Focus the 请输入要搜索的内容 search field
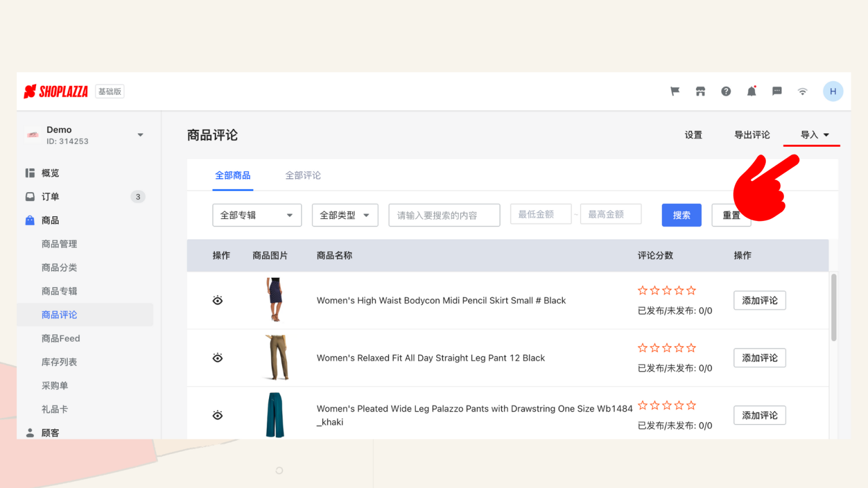868x488 pixels. coord(444,215)
